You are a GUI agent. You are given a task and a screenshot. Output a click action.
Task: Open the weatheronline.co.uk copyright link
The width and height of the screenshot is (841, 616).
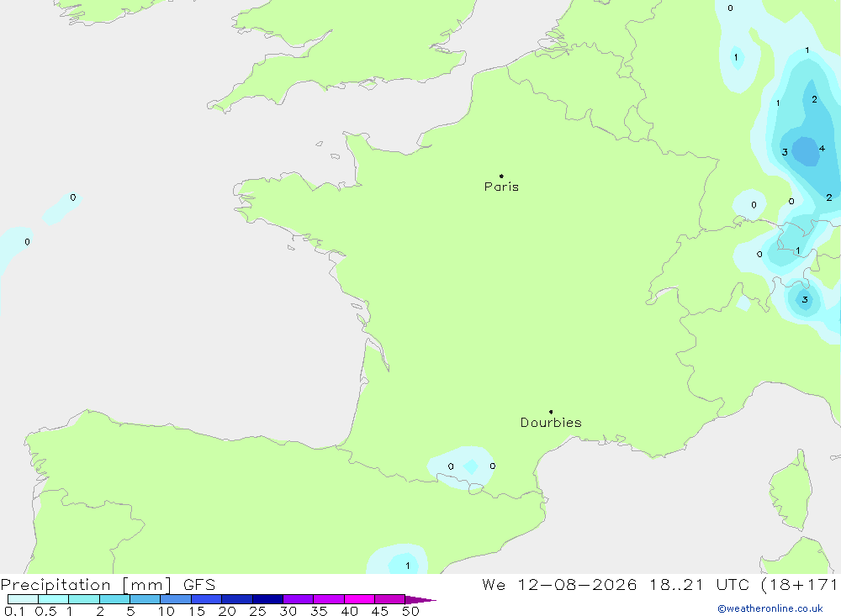pyautogui.click(x=770, y=608)
